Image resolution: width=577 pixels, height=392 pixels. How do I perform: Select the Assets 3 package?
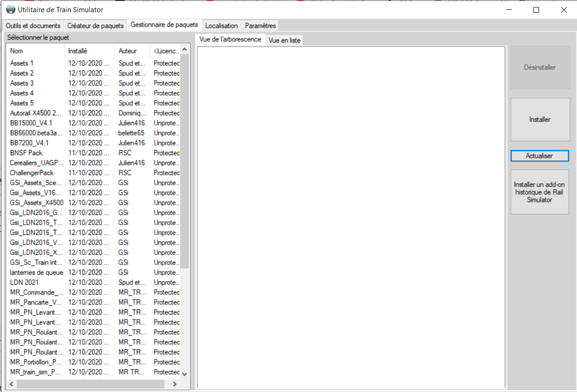pos(93,83)
